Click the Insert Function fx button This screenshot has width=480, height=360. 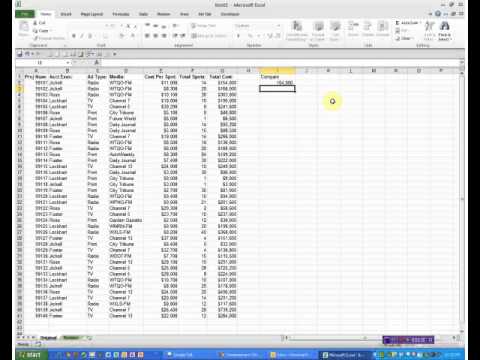tap(97, 62)
